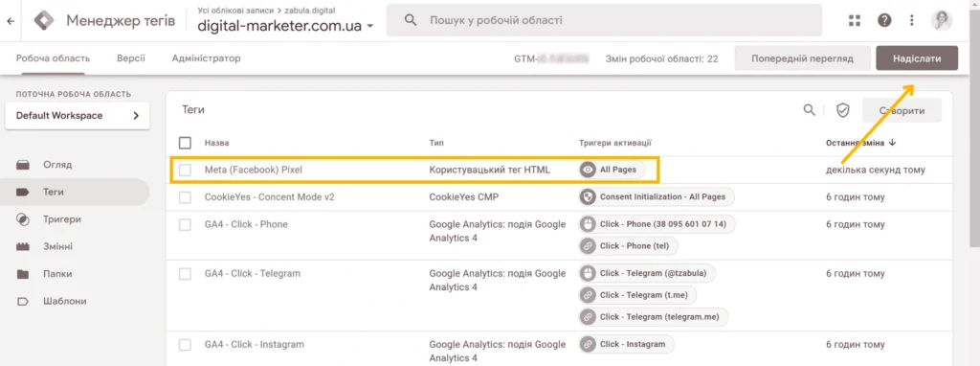Tick the CookieYes - Concent Mode v2 checkbox
Viewport: 980px width, 366px height.
pyautogui.click(x=185, y=197)
